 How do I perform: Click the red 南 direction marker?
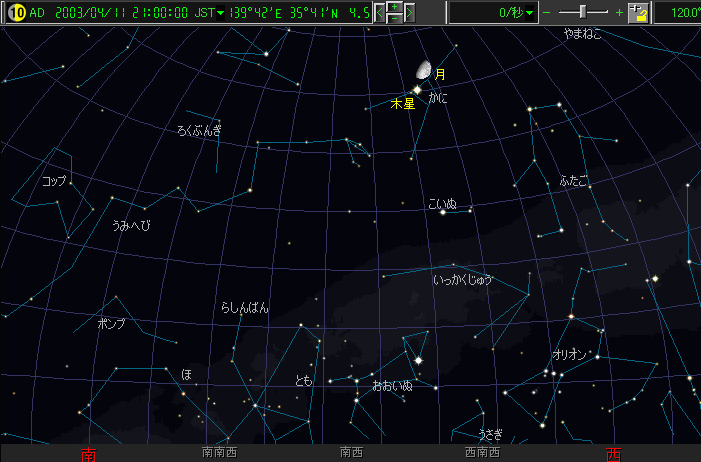(88, 454)
